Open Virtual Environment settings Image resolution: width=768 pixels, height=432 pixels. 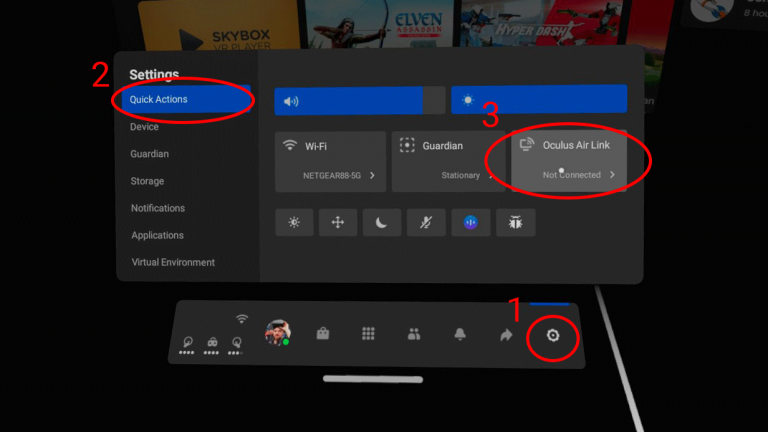click(173, 262)
